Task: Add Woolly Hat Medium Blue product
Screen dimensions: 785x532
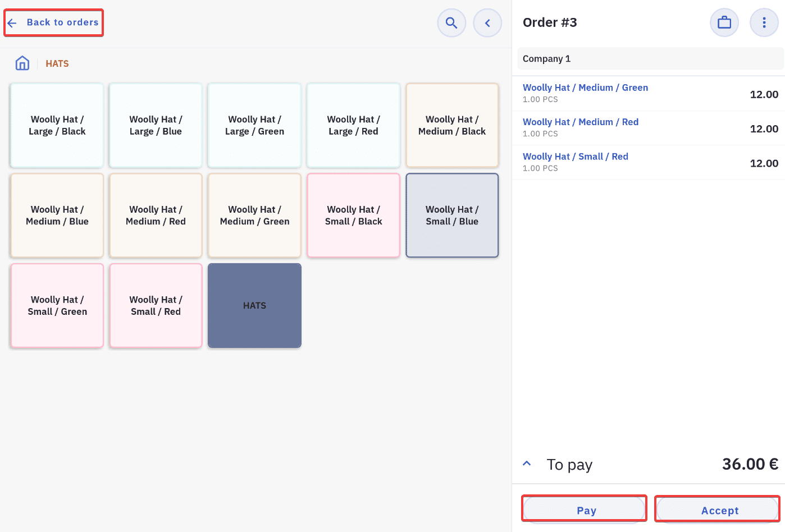Action: [57, 215]
